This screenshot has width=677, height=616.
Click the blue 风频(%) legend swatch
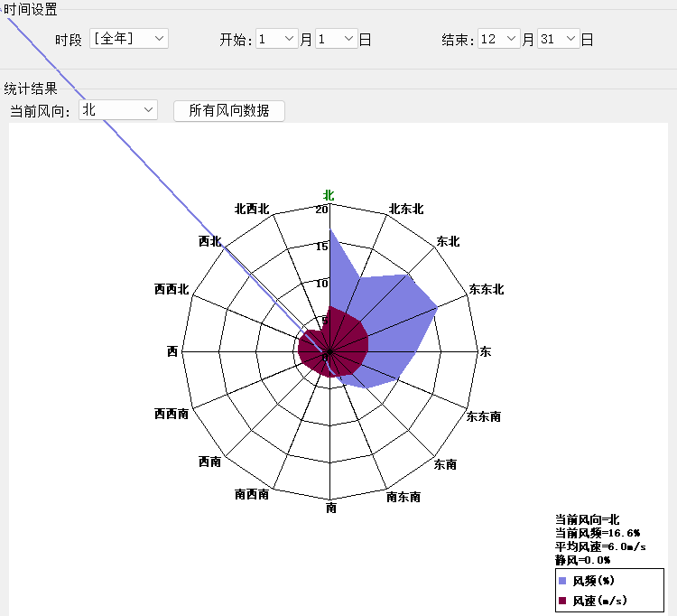tap(562, 581)
